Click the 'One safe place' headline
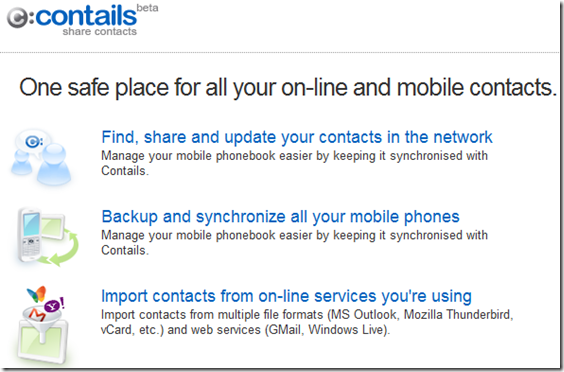The height and width of the screenshot is (372, 564). click(x=288, y=87)
